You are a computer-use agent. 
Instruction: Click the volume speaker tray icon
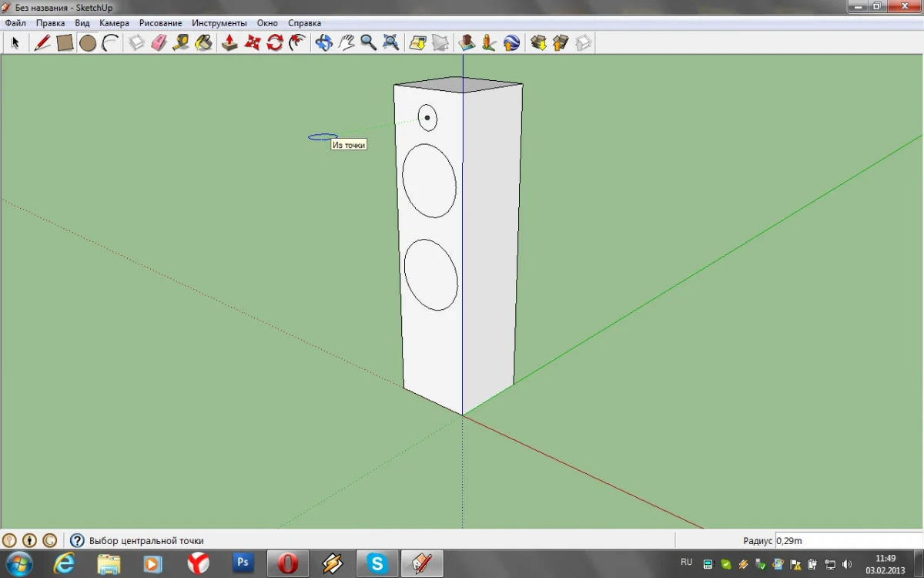tap(847, 564)
